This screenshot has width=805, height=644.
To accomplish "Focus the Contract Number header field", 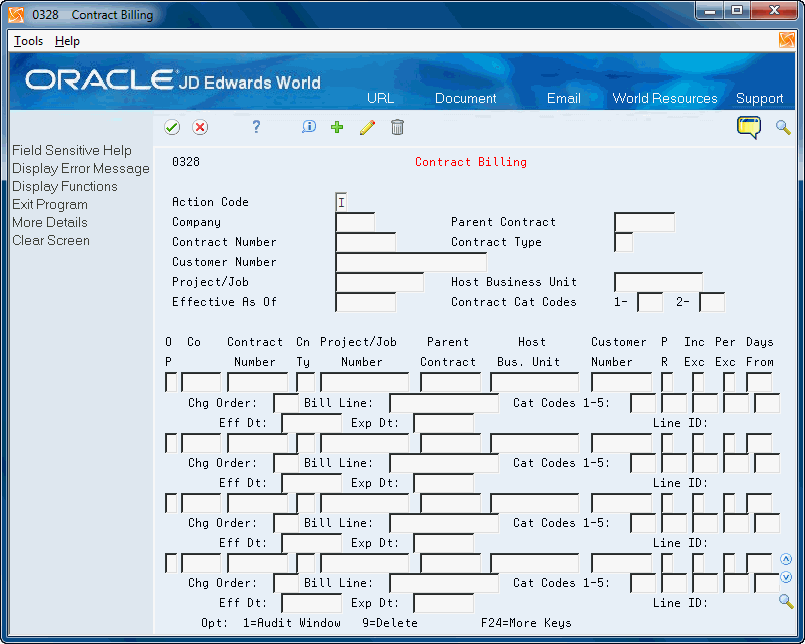I will pos(366,242).
